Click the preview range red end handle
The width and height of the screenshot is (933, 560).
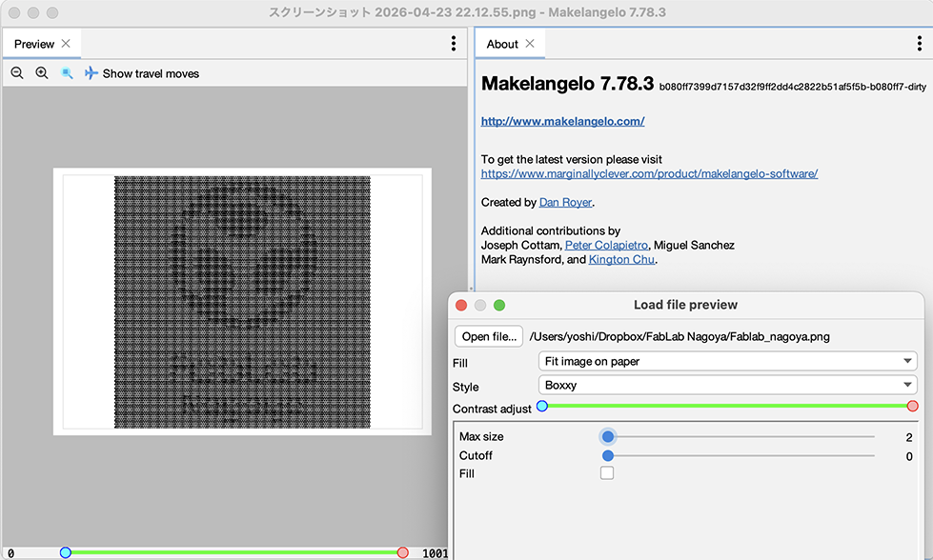click(403, 552)
